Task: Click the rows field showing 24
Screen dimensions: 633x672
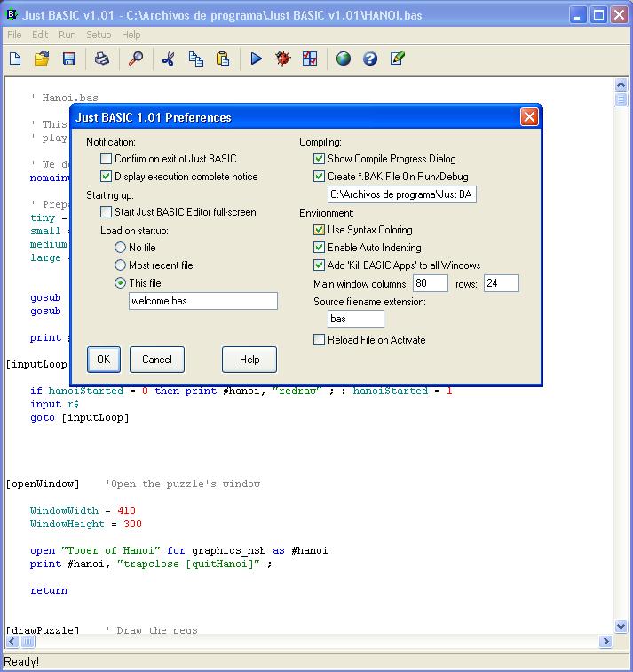Action: (x=502, y=283)
